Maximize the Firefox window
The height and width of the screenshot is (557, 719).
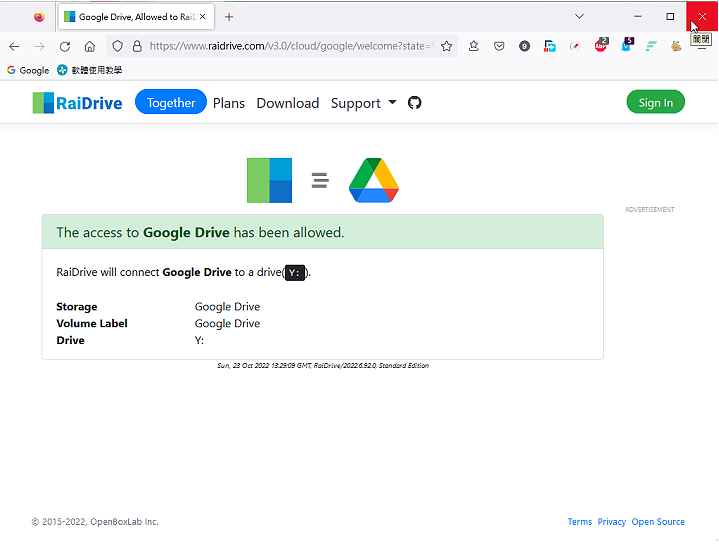tap(670, 17)
